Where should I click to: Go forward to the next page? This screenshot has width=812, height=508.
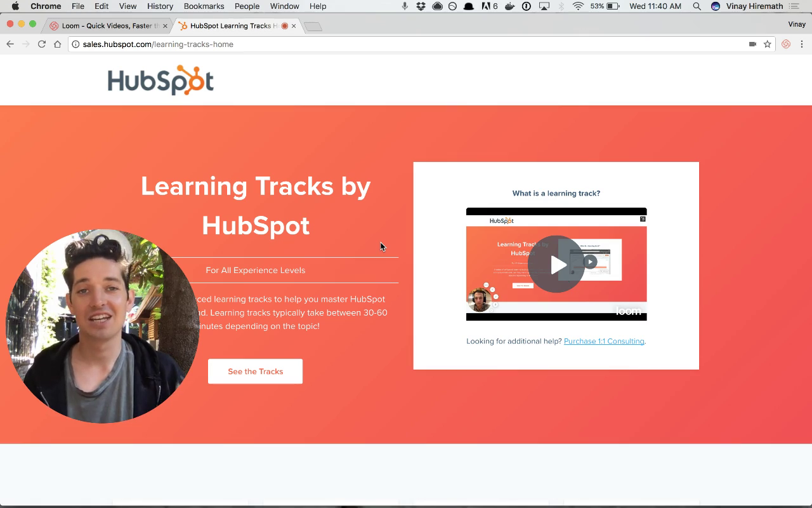(x=26, y=44)
